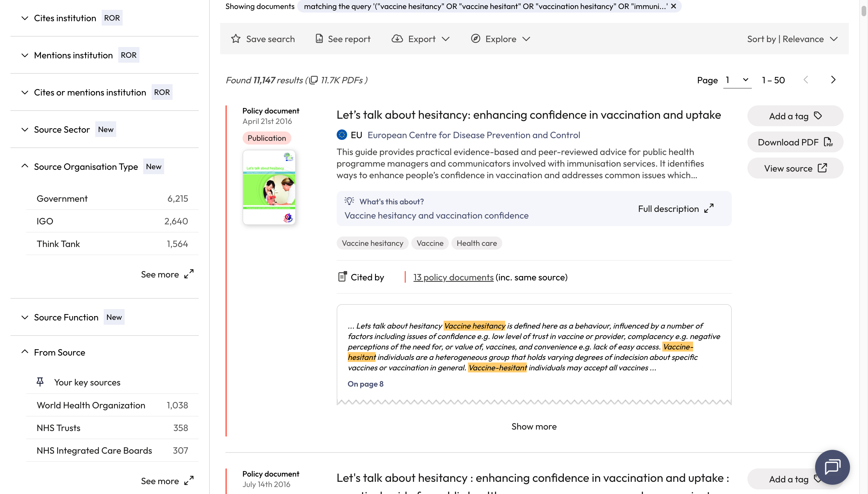Viewport: 868px width, 494px height.
Task: Filter by NHS Trusts source
Action: tap(112, 428)
